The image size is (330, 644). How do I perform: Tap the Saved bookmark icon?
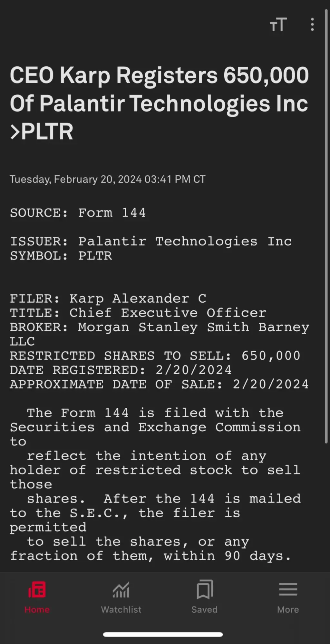205,589
